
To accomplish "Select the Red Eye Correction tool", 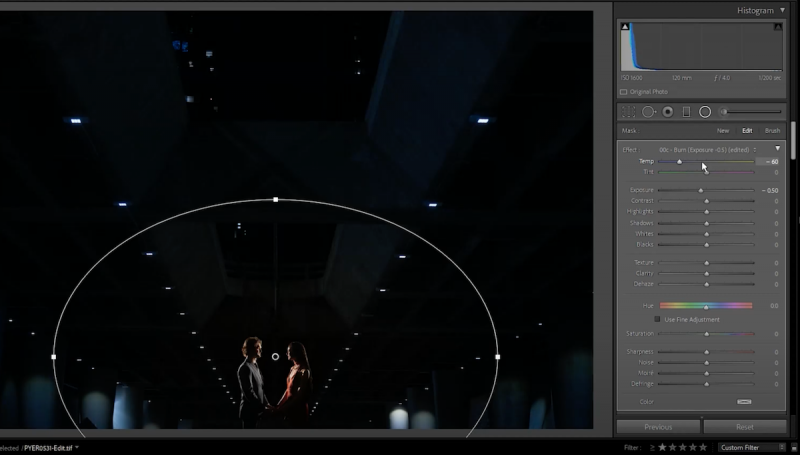I will (x=667, y=112).
